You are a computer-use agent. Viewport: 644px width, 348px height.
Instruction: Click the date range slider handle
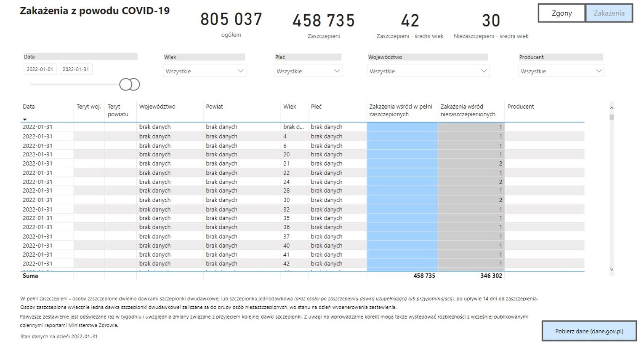click(130, 85)
